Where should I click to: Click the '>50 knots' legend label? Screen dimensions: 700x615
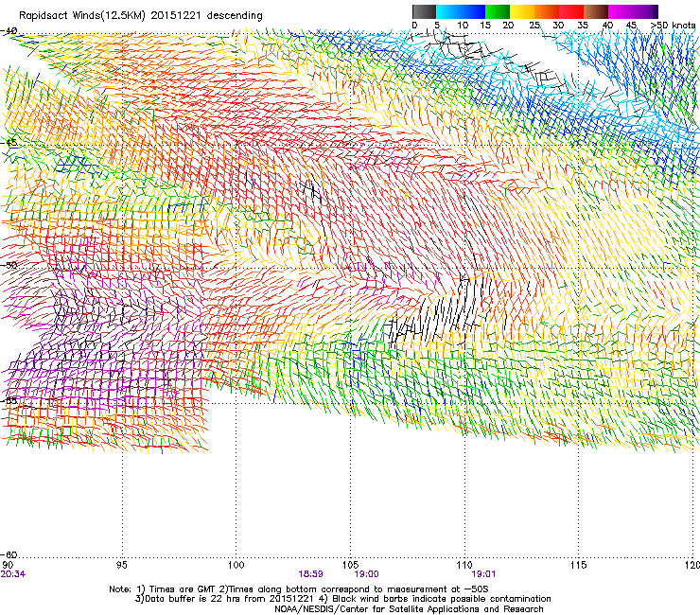pyautogui.click(x=673, y=26)
